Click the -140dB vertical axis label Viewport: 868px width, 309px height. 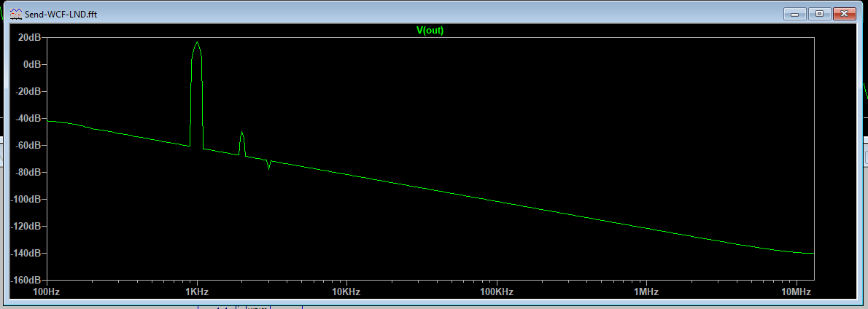(x=26, y=253)
